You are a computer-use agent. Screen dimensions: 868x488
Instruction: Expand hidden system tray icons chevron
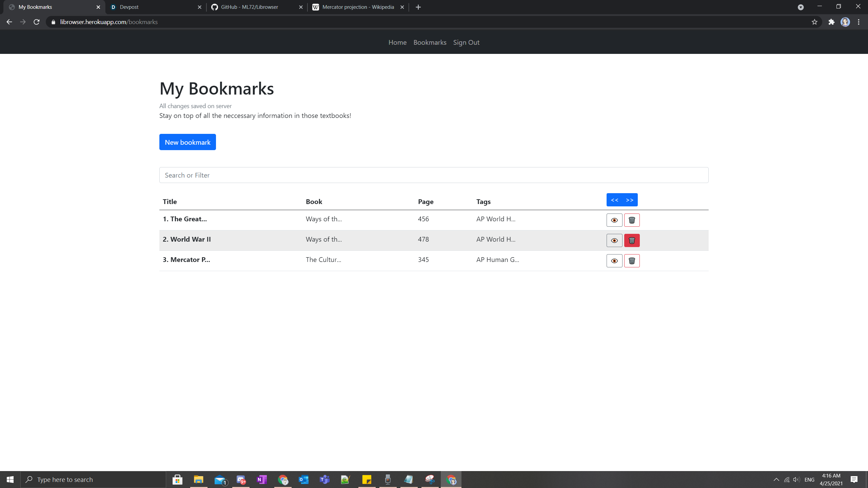click(x=776, y=480)
